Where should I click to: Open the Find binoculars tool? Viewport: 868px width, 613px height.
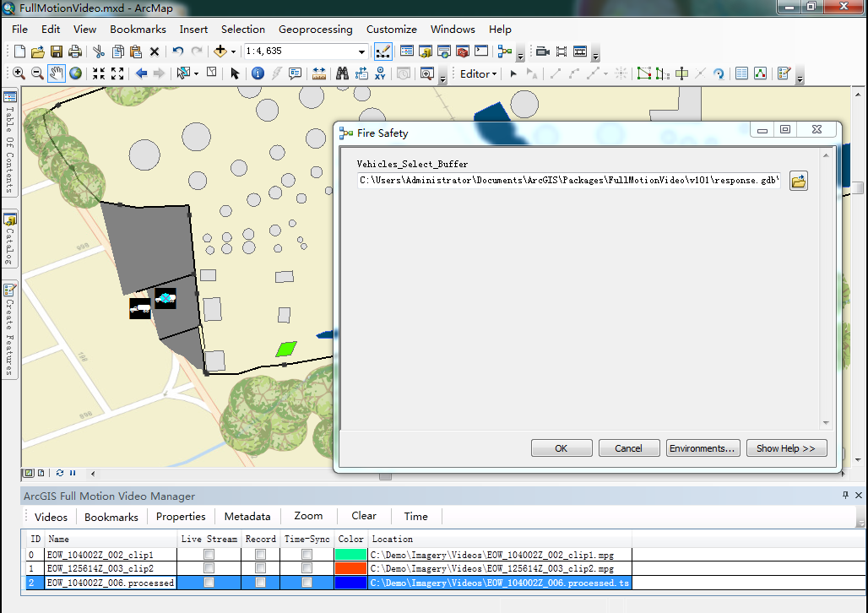point(342,73)
